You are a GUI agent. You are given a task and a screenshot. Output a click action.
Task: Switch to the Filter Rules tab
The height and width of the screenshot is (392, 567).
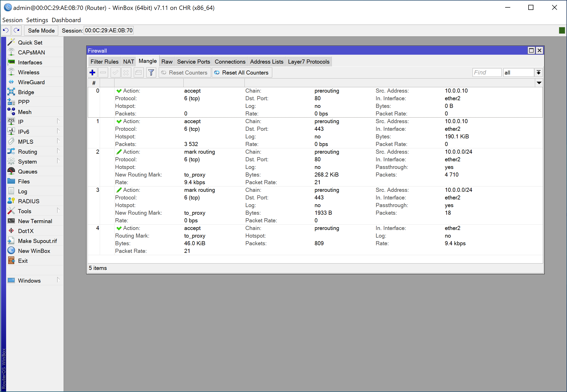(x=105, y=62)
